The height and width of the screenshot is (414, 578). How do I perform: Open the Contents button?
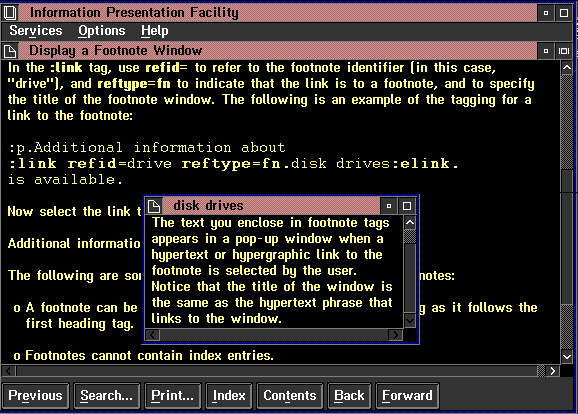click(x=290, y=396)
